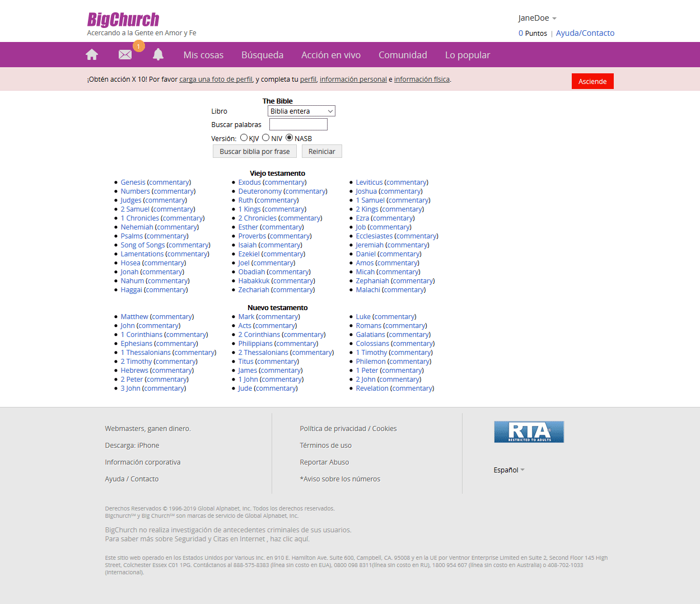
Task: Open the Isaiah book link
Action: click(x=248, y=245)
